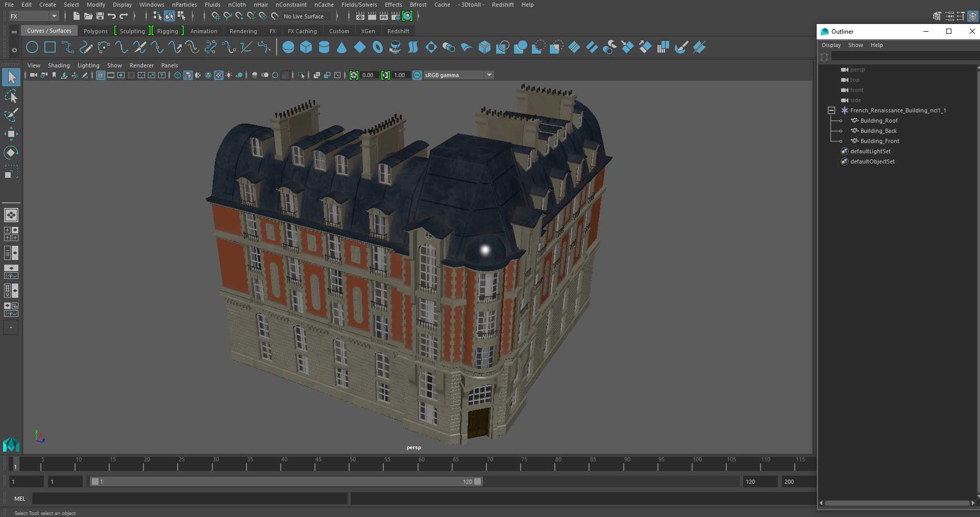Toggle Select by Hierarchy mode
Image resolution: width=980 pixels, height=517 pixels.
pyautogui.click(x=157, y=16)
